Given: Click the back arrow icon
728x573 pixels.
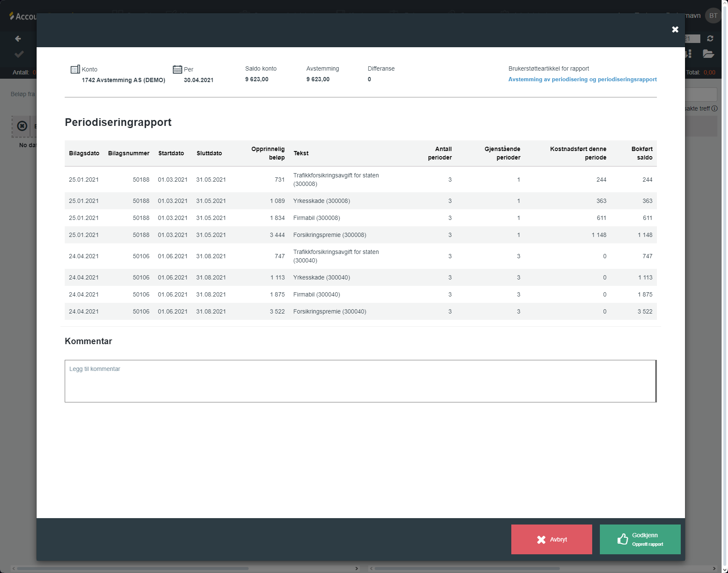Looking at the screenshot, I should [18, 39].
